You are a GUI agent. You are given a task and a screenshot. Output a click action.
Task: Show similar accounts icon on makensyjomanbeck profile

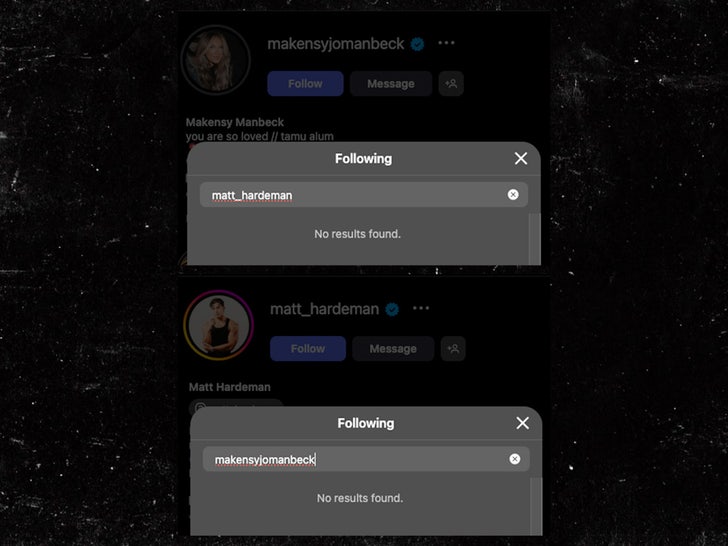pos(451,84)
